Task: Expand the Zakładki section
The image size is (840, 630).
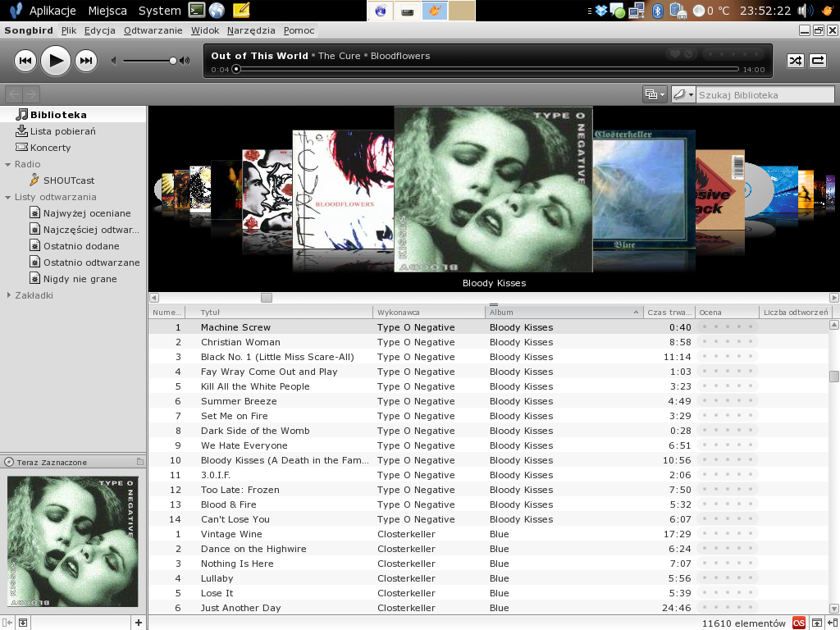Action: (8, 295)
